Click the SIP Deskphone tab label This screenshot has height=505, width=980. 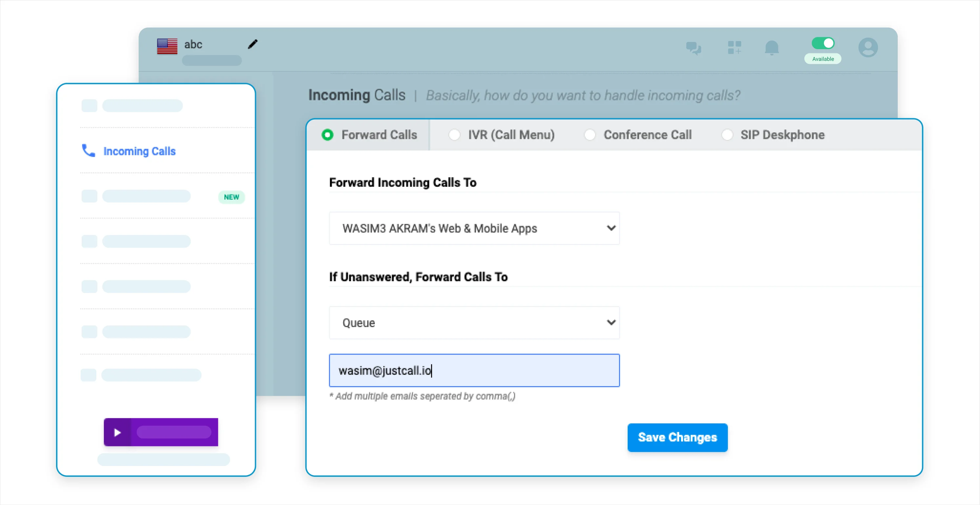click(x=782, y=135)
